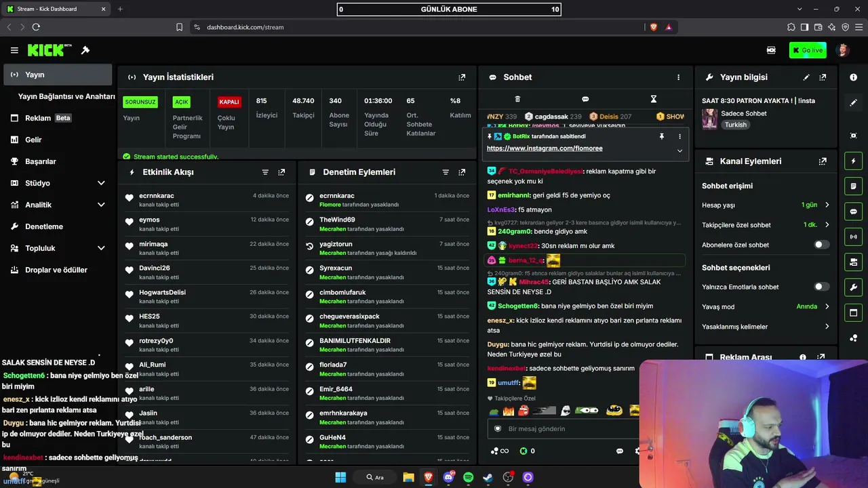Expand the pinned message chevron
The width and height of the screenshot is (868, 488).
tap(679, 150)
